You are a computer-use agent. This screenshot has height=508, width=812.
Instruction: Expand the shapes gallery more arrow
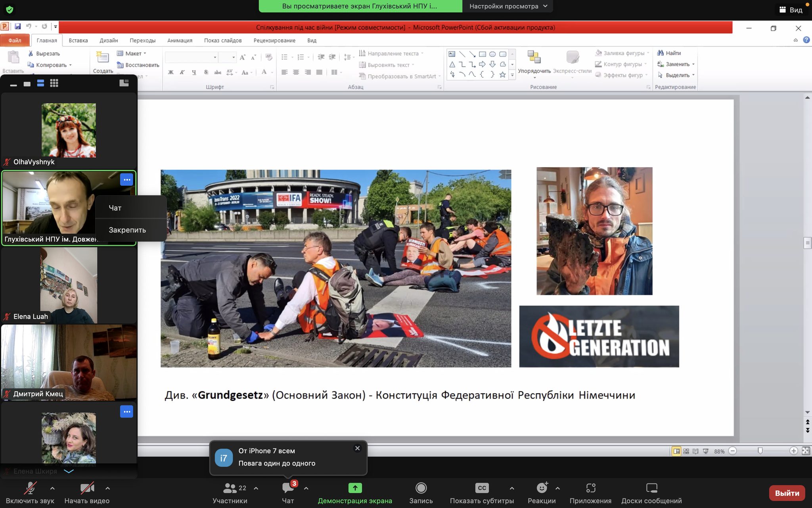tap(512, 75)
